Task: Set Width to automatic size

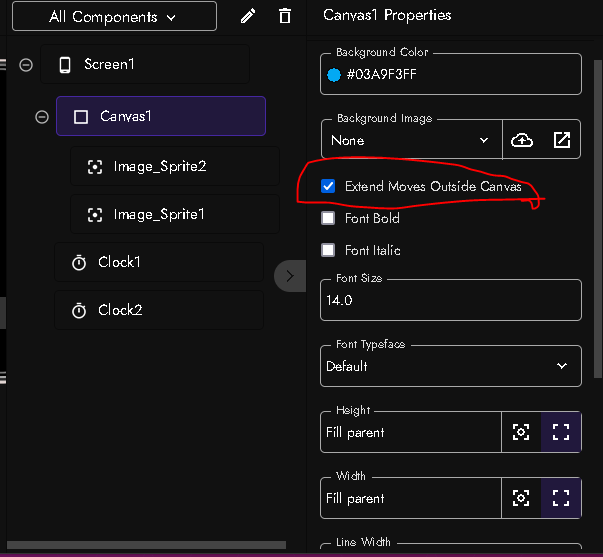Action: pos(521,498)
